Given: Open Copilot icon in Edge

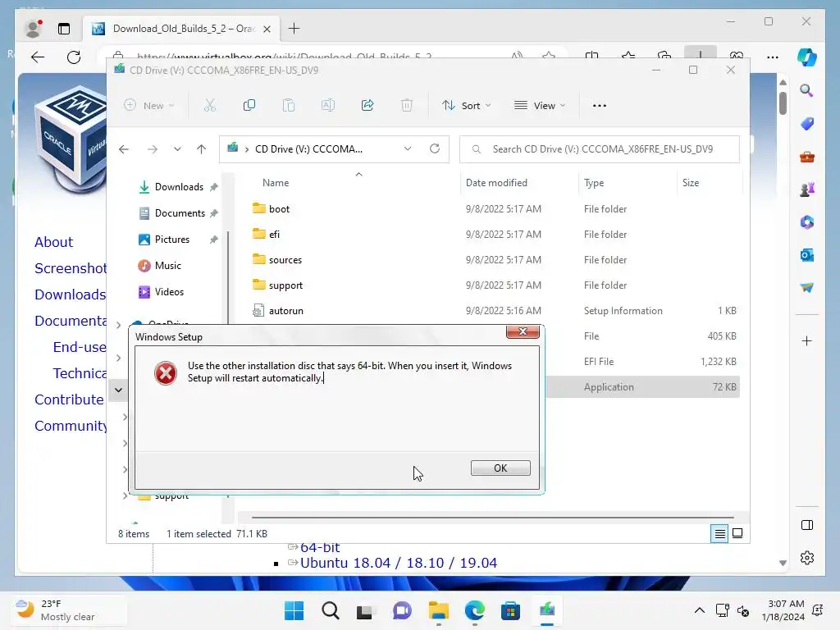Looking at the screenshot, I should [807, 57].
